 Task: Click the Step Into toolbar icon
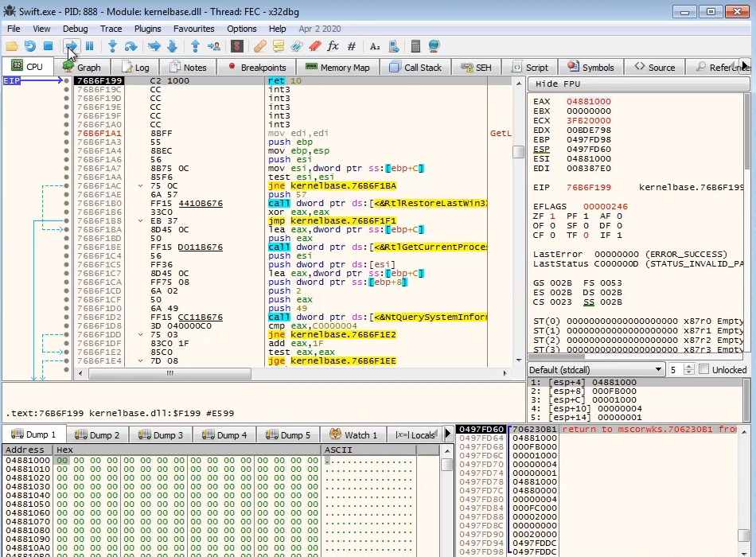pos(112,46)
